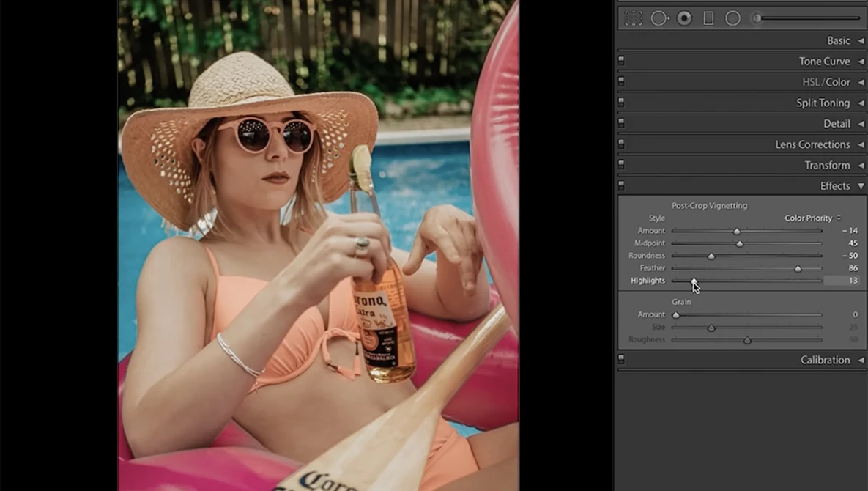Select the Crop Overlay tool
Viewport: 868px width, 491px height.
(634, 18)
